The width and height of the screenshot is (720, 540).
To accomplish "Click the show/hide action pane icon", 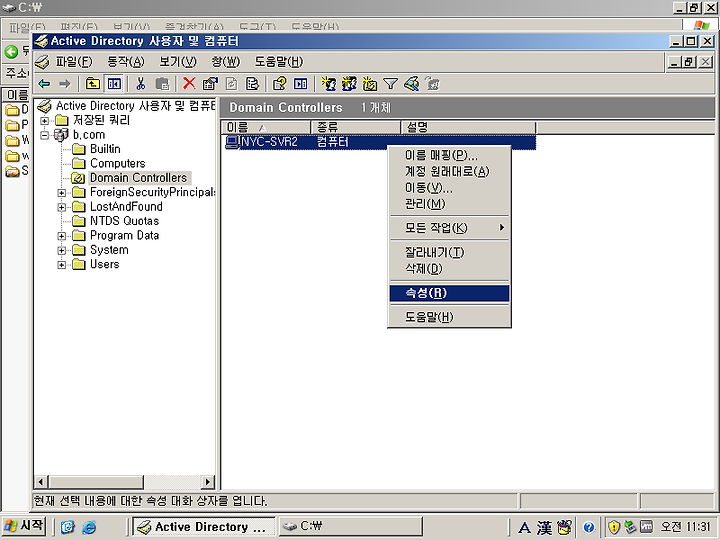I will [x=300, y=84].
